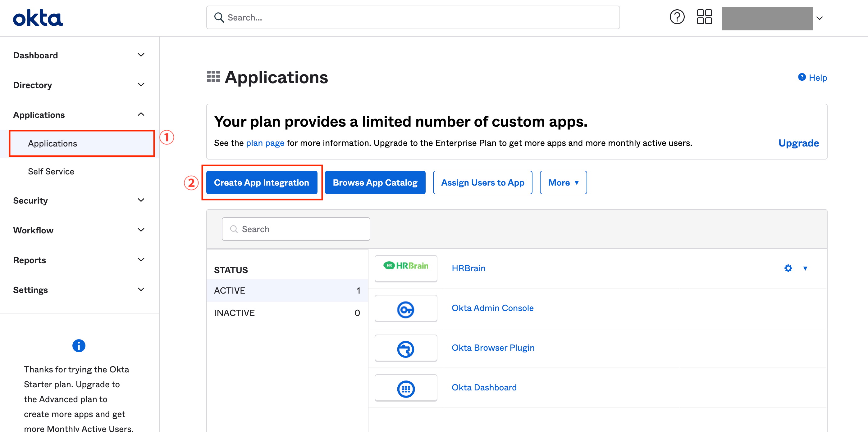Click the Applications grid icon beside heading
This screenshot has width=868, height=432.
tap(213, 77)
